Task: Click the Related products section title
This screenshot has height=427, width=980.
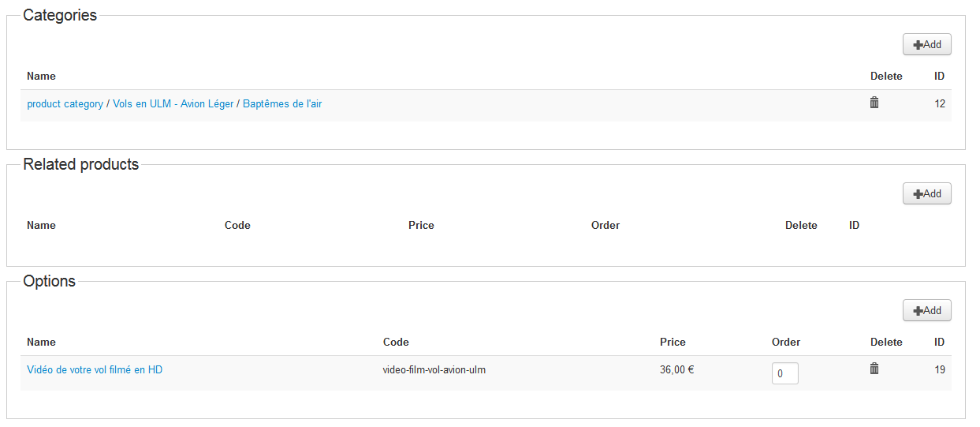Action: 80,165
